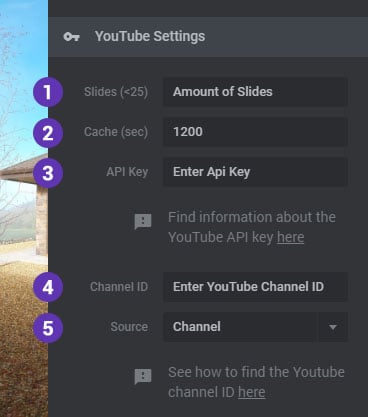The width and height of the screenshot is (368, 417).
Task: Click the key icon beside YouTube Settings
Action: coord(72,37)
